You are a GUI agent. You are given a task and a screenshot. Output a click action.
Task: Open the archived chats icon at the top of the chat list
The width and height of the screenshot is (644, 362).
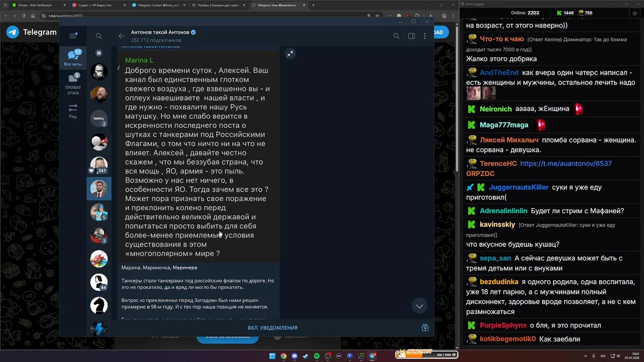(x=99, y=53)
